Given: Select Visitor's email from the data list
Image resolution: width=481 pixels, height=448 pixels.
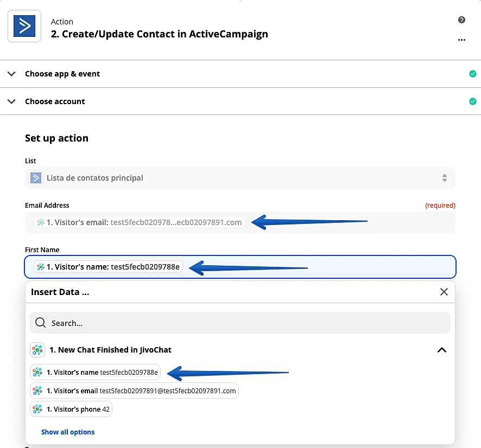Looking at the screenshot, I should click(x=135, y=391).
